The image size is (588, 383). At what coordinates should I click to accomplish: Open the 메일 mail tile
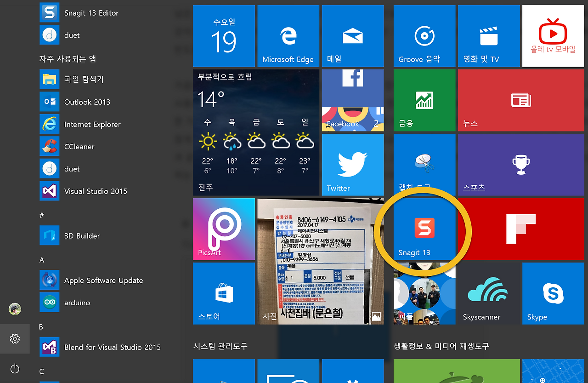tap(352, 36)
